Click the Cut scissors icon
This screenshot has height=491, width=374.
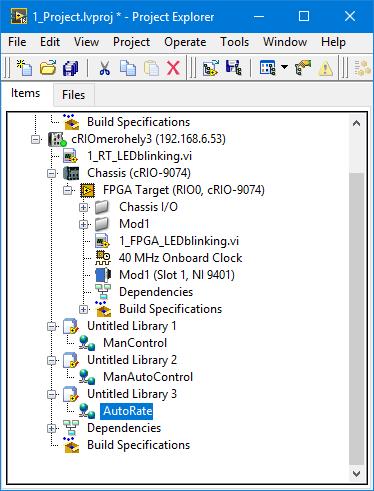[x=105, y=68]
